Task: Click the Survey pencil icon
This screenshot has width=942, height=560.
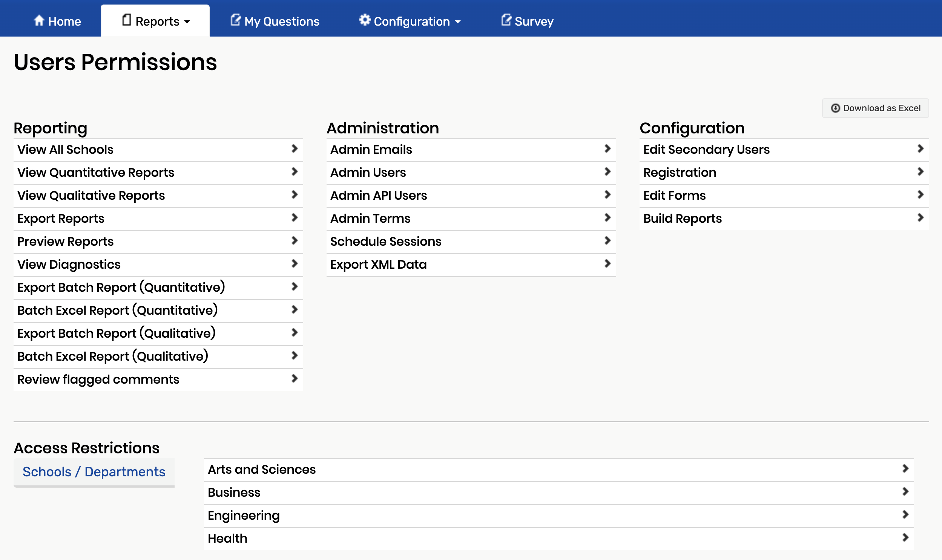Action: (506, 20)
